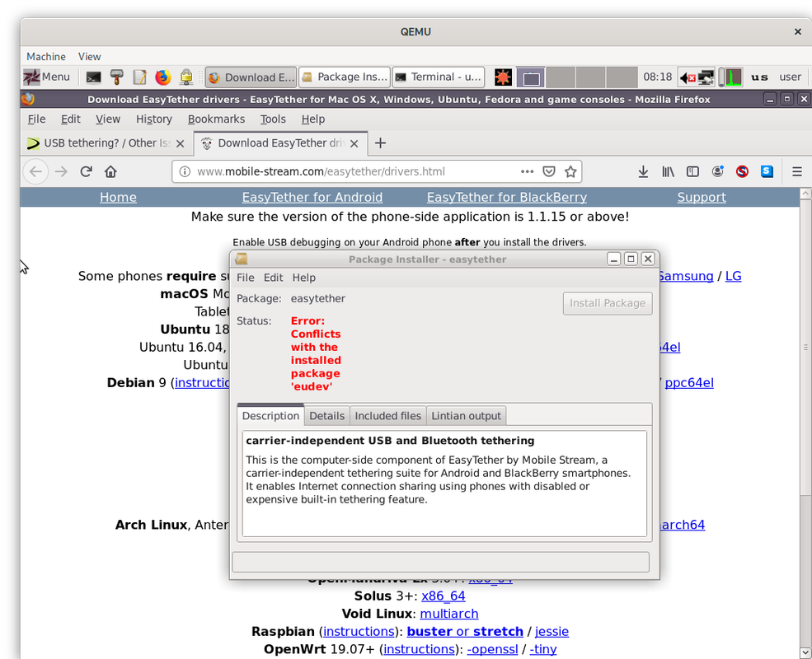Select the first workspace in the pager
Viewport: 812px width, 659px height.
(x=530, y=77)
